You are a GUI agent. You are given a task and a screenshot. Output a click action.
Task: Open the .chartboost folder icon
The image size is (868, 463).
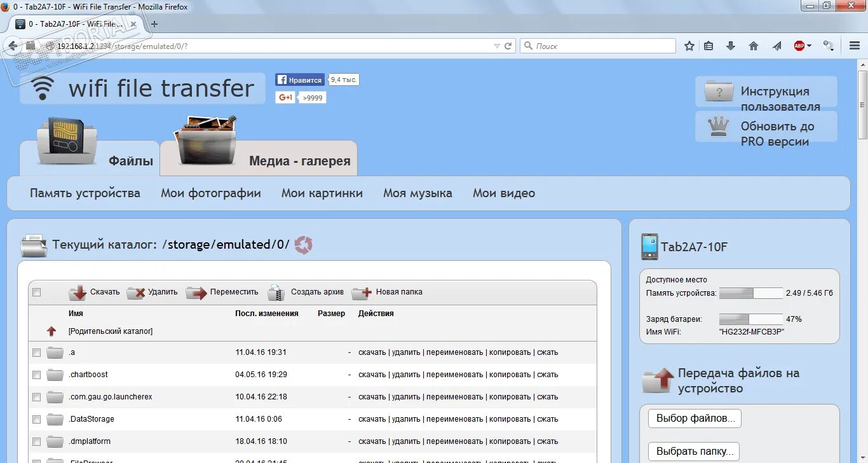tap(55, 375)
